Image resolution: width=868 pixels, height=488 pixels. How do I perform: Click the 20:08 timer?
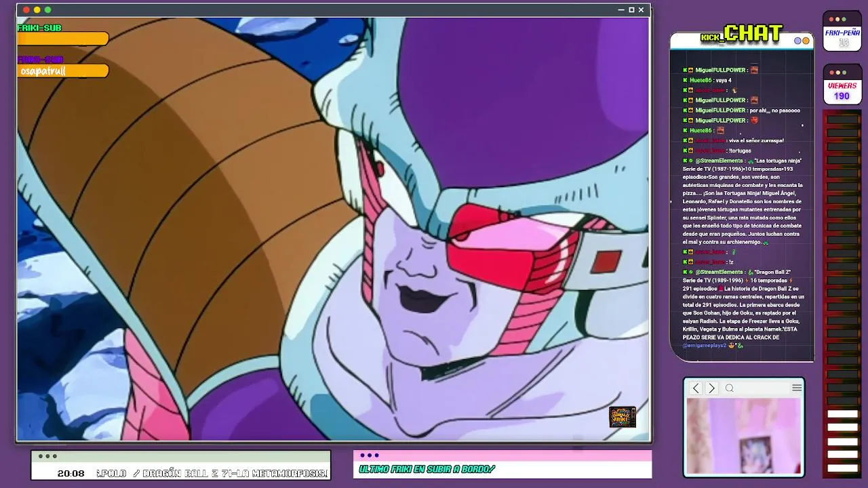coord(71,473)
